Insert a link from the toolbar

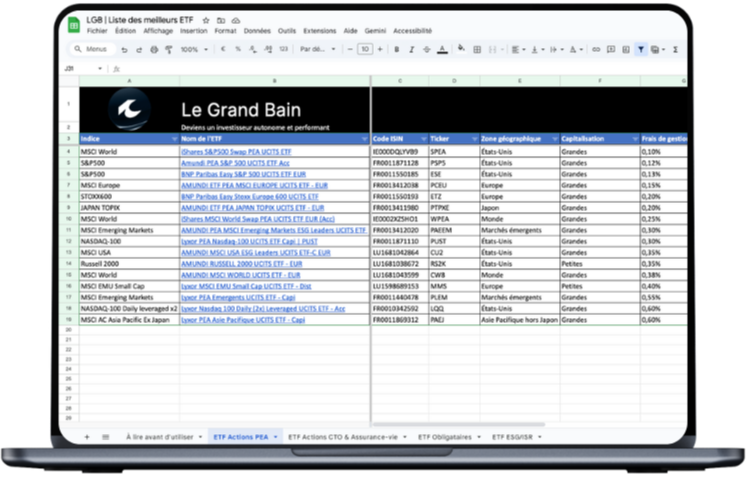tap(596, 49)
